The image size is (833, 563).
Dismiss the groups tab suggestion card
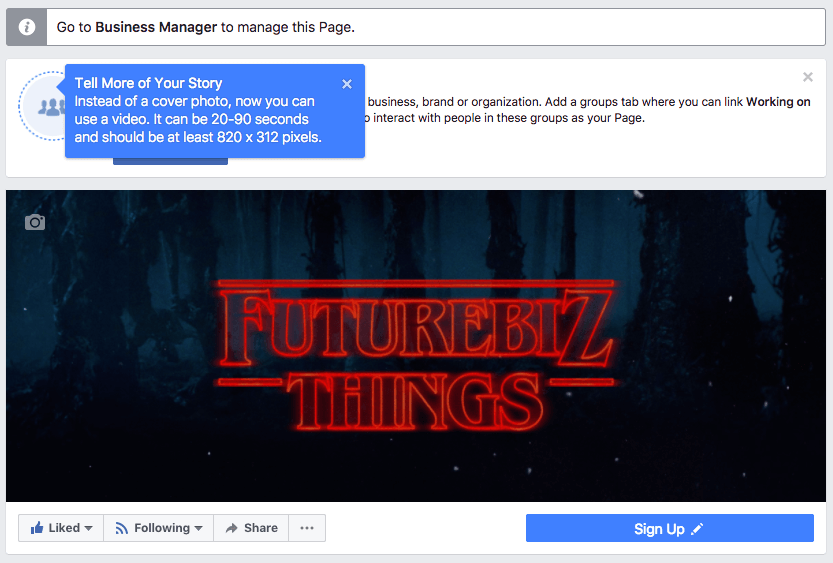pos(808,77)
